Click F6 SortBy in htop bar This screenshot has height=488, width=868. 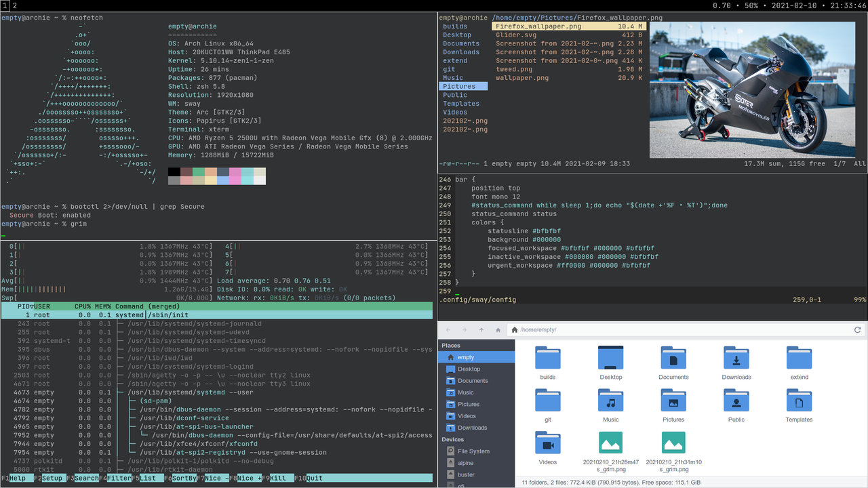coord(180,478)
